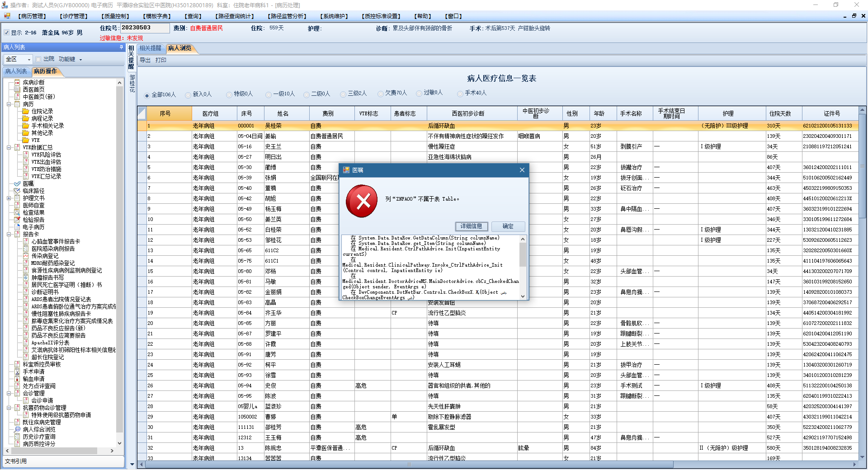Screen dimensions: 868x470
Task: Open the 疾病诊断 tree icon
Action: coord(17,82)
